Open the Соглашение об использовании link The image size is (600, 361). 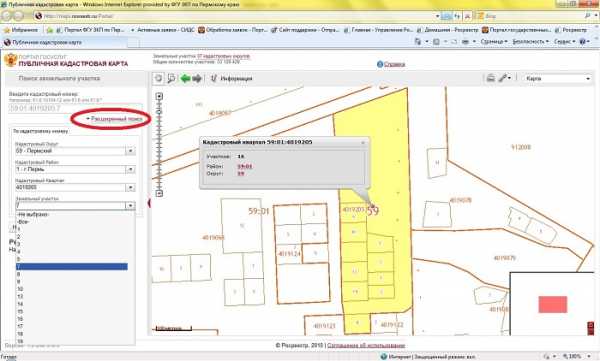[x=366, y=345]
